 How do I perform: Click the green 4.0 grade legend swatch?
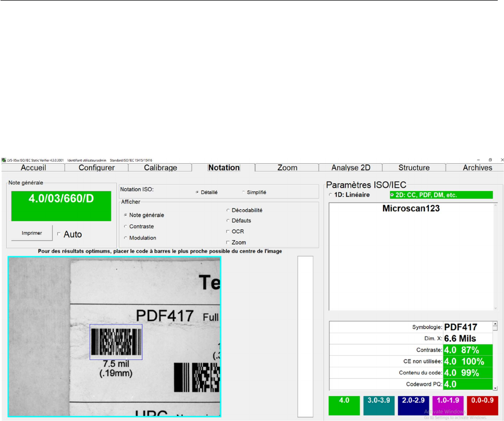[344, 405]
